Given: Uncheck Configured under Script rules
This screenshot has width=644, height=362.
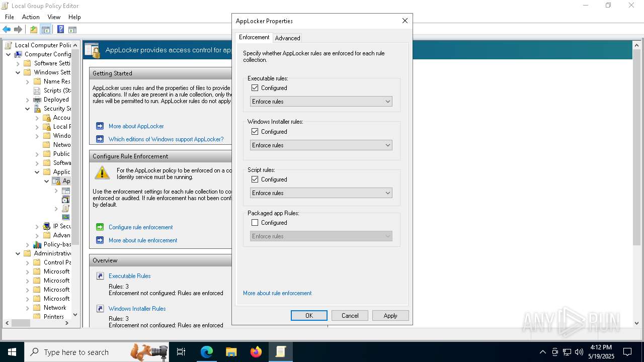Looking at the screenshot, I should 255,179.
